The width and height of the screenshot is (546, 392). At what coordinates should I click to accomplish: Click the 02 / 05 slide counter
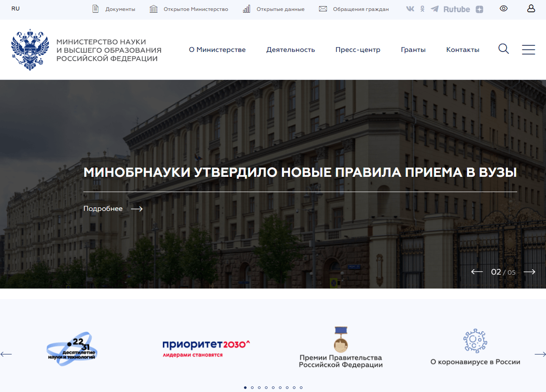[x=503, y=272]
